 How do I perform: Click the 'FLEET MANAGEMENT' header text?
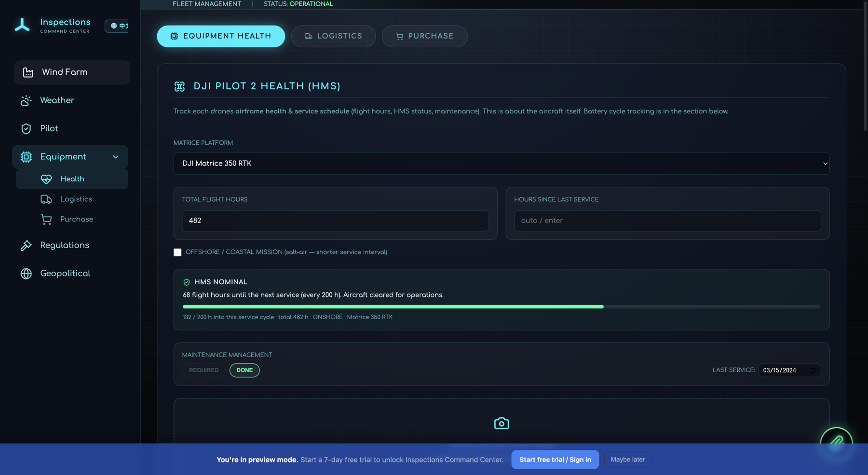[207, 4]
